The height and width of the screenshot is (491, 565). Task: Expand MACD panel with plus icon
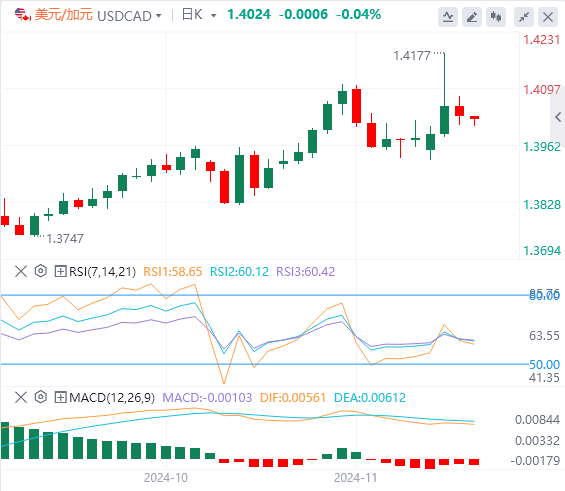click(60, 398)
